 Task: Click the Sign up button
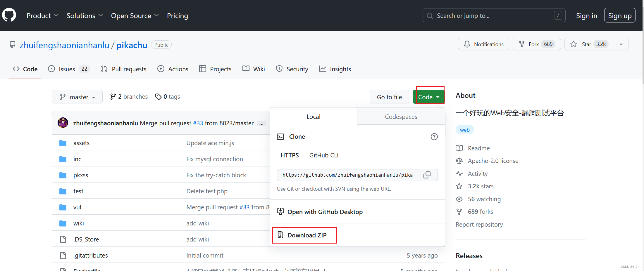click(x=620, y=15)
